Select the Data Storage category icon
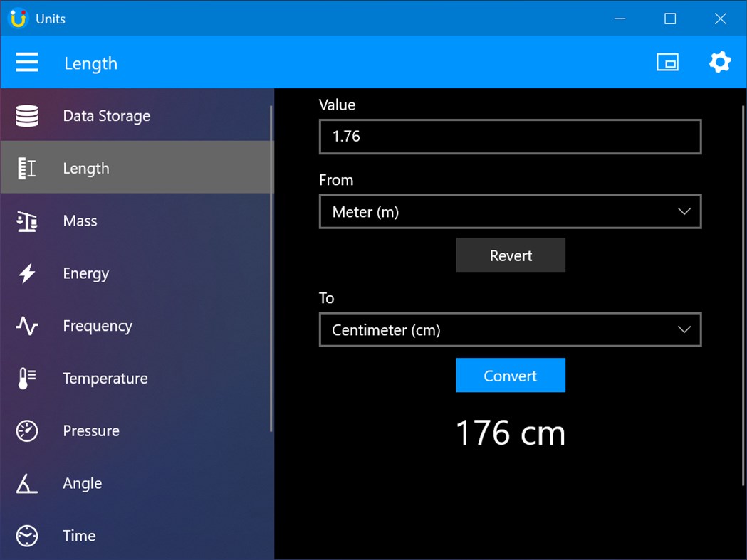Image resolution: width=747 pixels, height=560 pixels. tap(26, 115)
